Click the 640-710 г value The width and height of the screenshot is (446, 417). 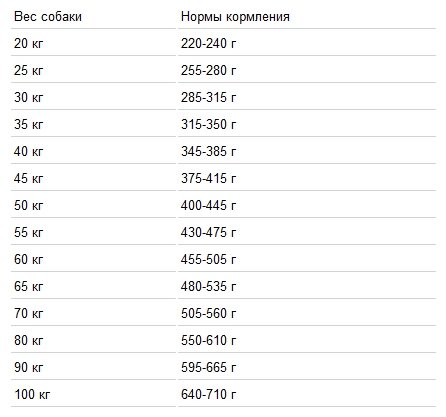tap(208, 394)
